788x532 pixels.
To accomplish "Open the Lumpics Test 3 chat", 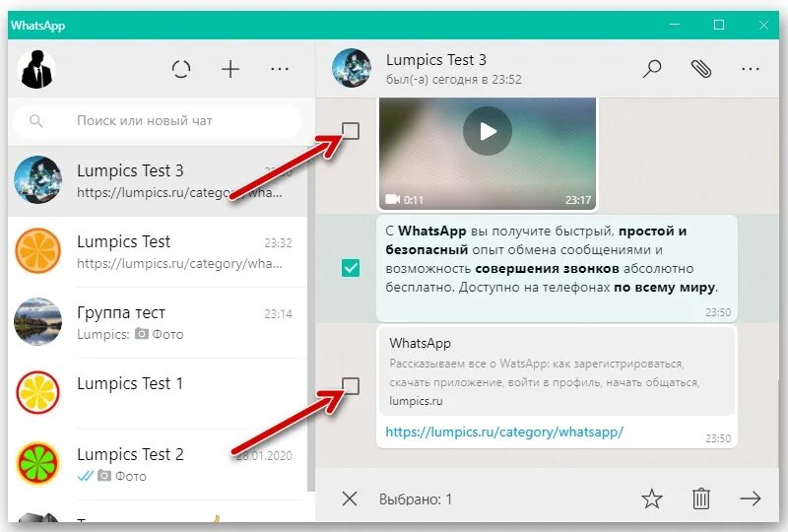I will pyautogui.click(x=158, y=181).
